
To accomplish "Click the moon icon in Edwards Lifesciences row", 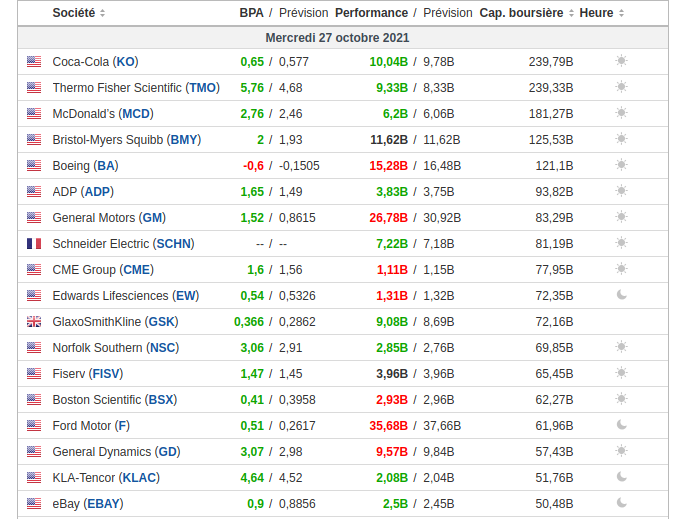I will pos(621,295).
